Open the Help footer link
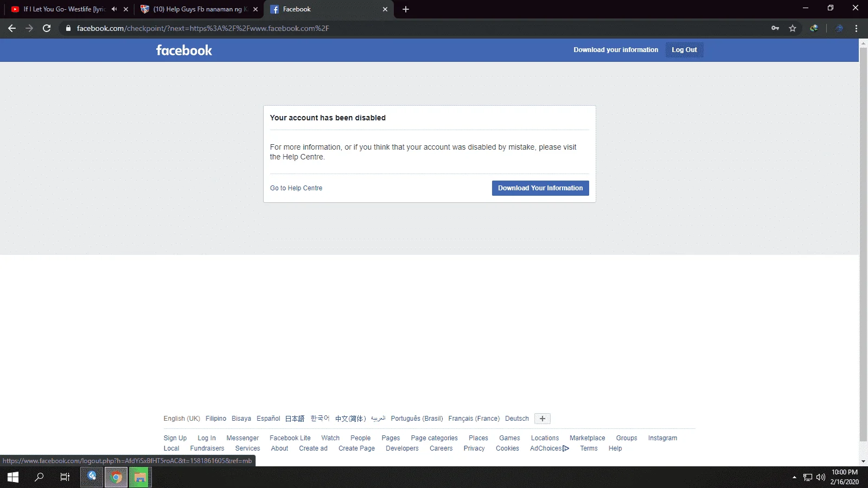 click(x=615, y=448)
